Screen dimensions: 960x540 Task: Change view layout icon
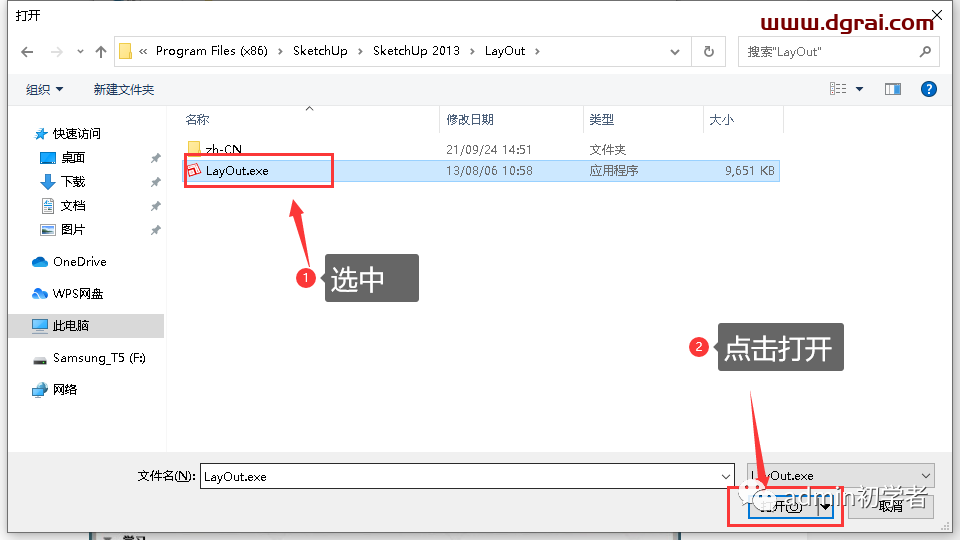pyautogui.click(x=838, y=89)
